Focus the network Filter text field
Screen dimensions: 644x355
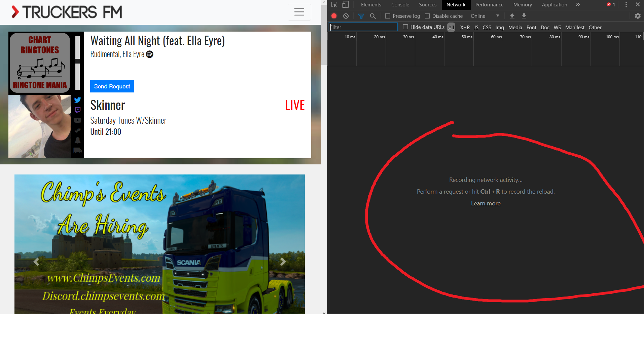[363, 27]
